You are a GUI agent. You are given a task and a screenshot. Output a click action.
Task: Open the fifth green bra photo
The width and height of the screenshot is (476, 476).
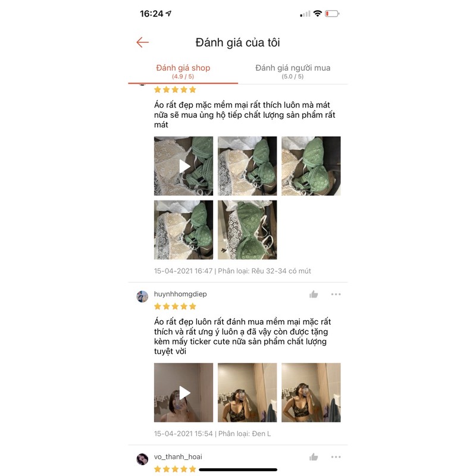click(x=247, y=230)
